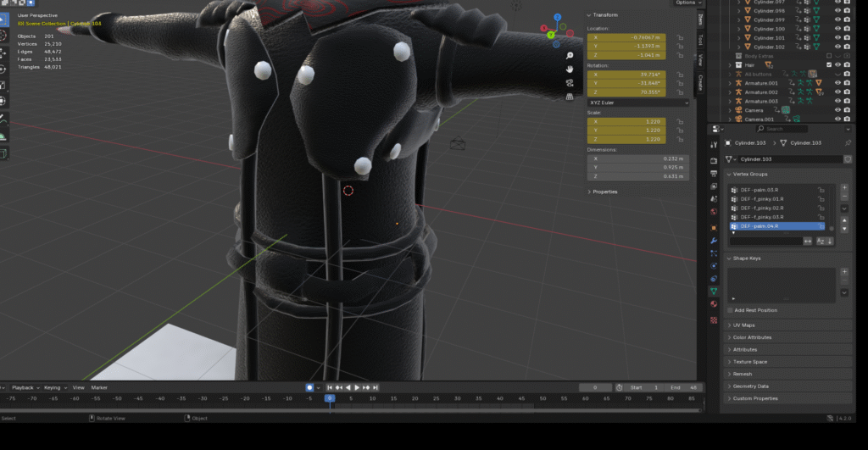Open the Object Data green triangle tab

tap(714, 291)
